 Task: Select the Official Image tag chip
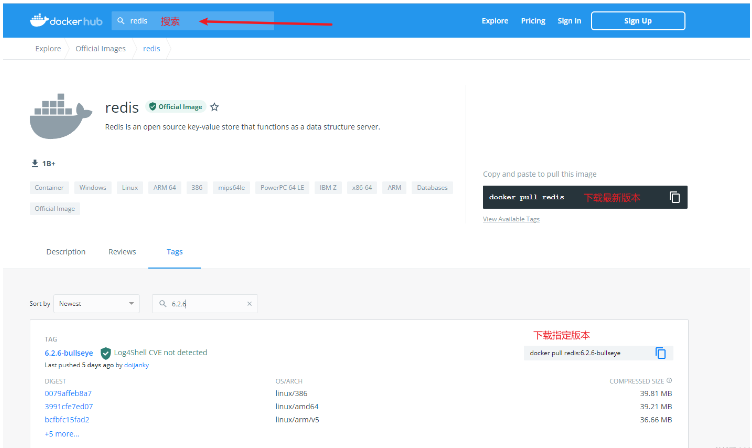click(x=55, y=209)
